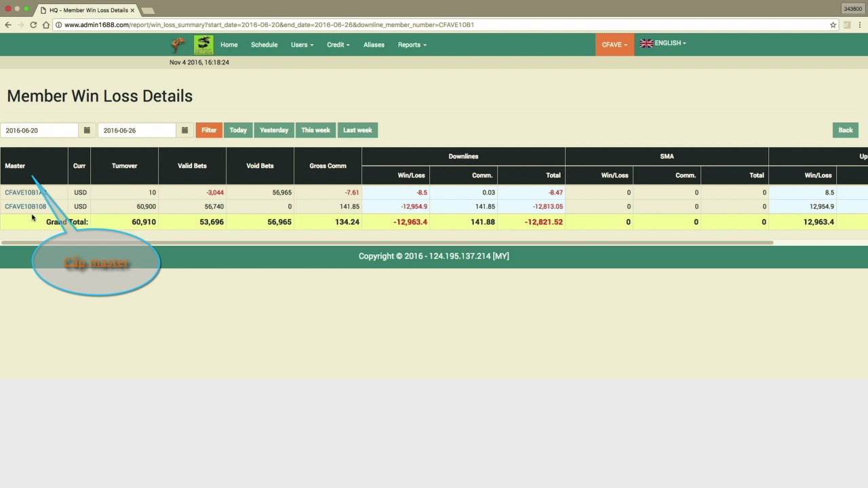
Task: Click Grand Total turnover value 60,910
Action: (x=144, y=222)
